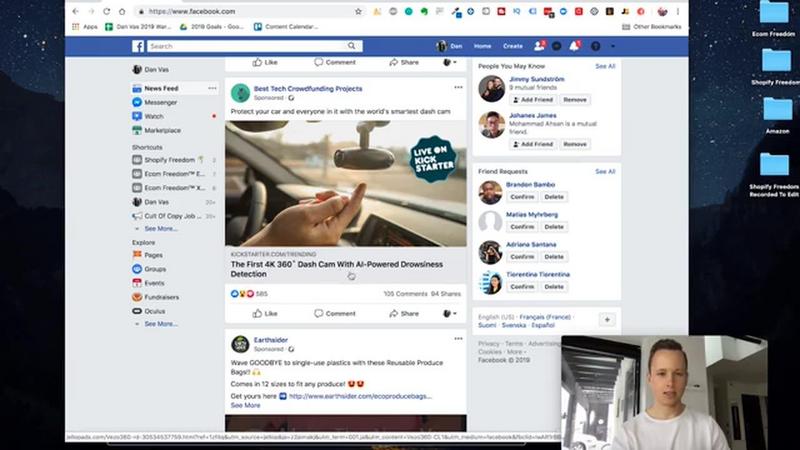
Task: Comment on the dash cam post
Action: click(x=335, y=313)
